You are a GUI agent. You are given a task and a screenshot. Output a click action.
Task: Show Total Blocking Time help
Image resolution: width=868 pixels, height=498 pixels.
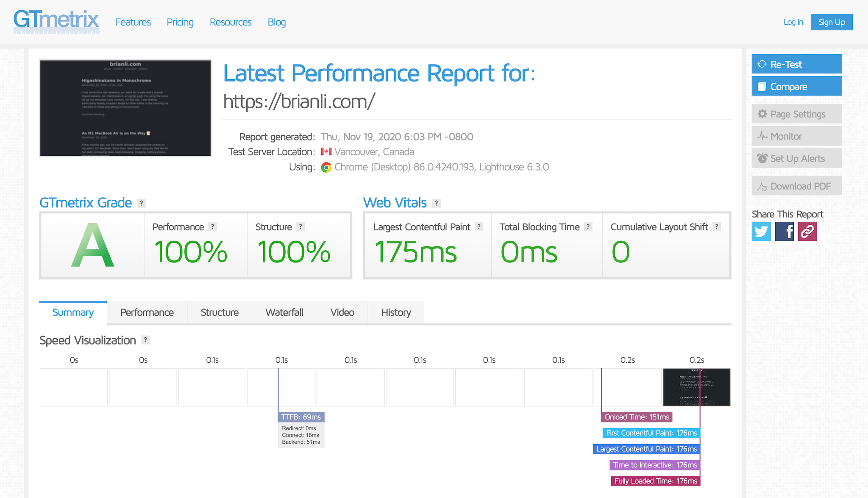pyautogui.click(x=588, y=227)
